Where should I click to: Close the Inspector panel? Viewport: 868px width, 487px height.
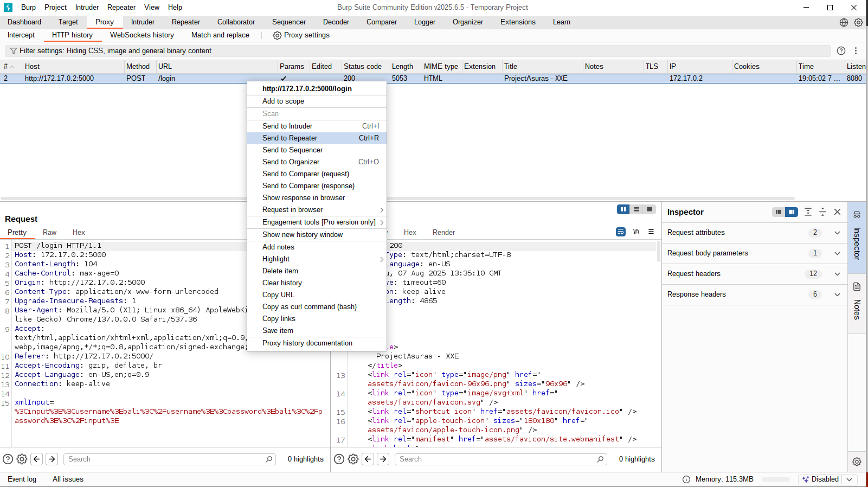tap(838, 212)
